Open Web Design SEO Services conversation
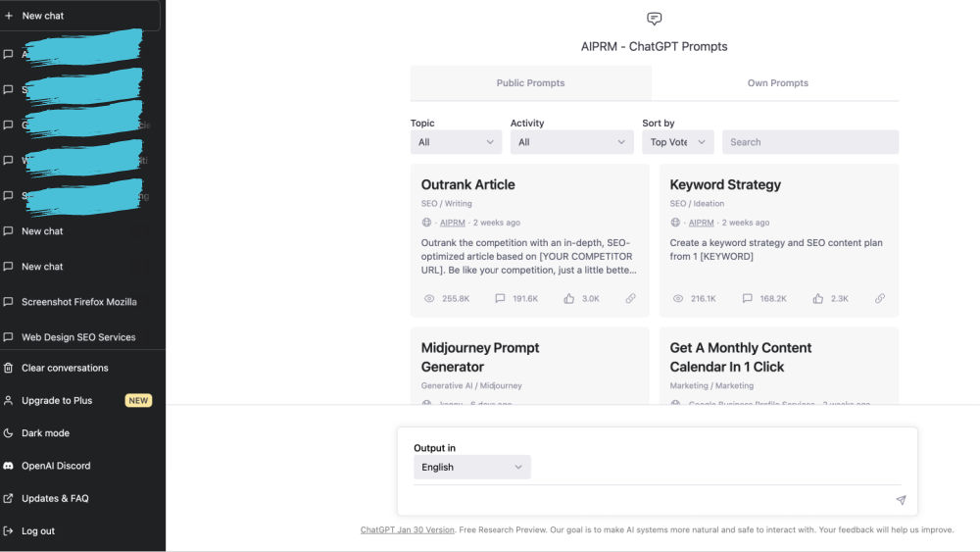The height and width of the screenshot is (552, 980). point(79,337)
